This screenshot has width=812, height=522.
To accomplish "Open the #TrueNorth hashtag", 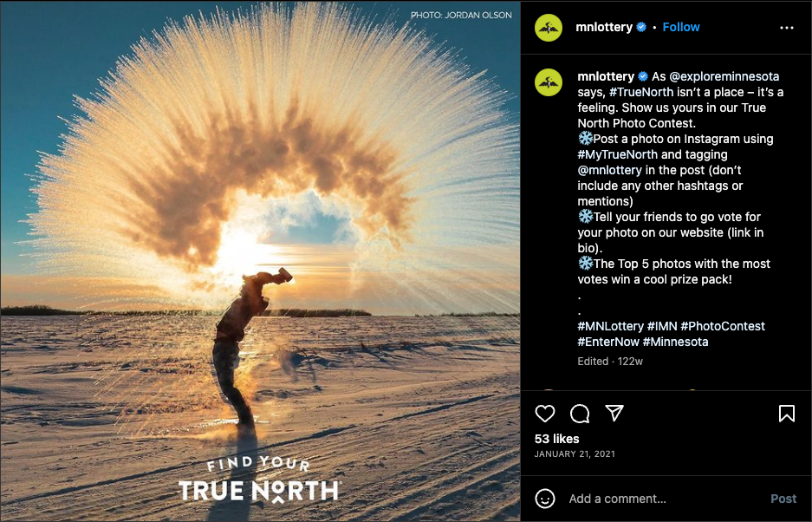I will point(641,92).
